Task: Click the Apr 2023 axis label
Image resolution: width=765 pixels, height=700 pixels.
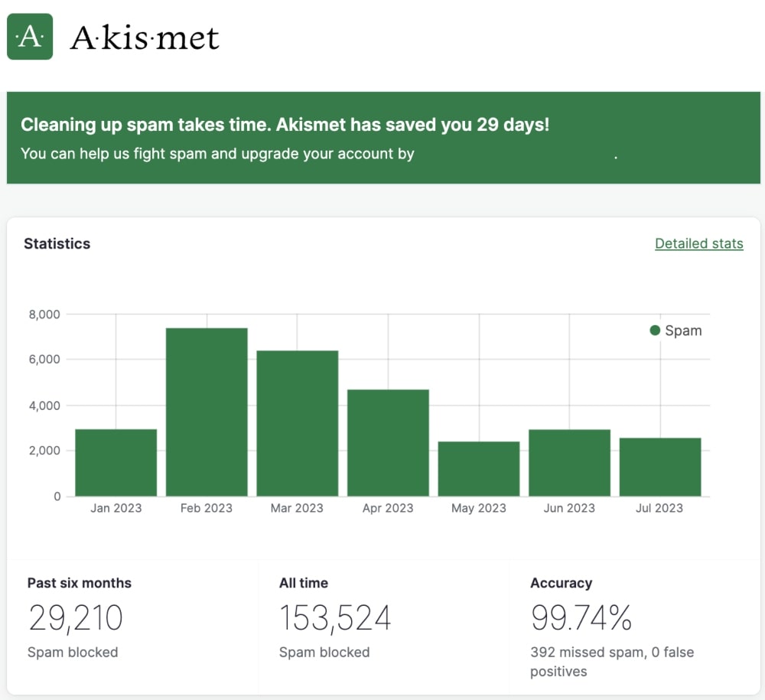Action: (x=388, y=508)
